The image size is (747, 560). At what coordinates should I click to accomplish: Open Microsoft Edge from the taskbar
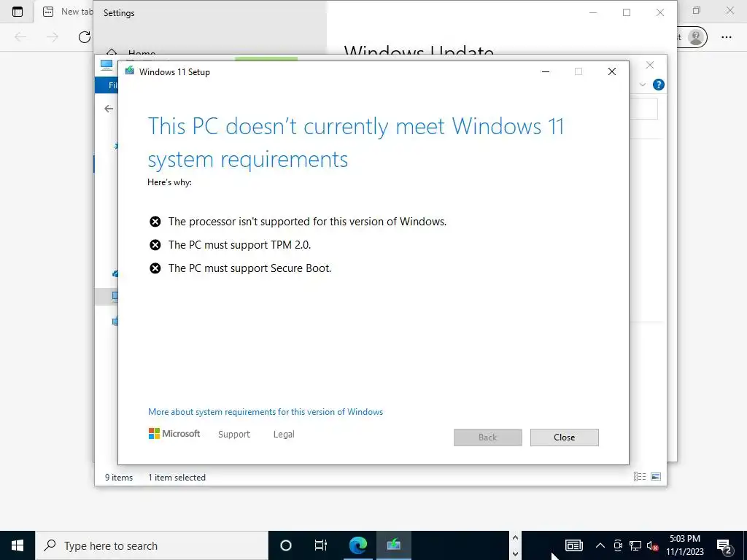click(357, 545)
